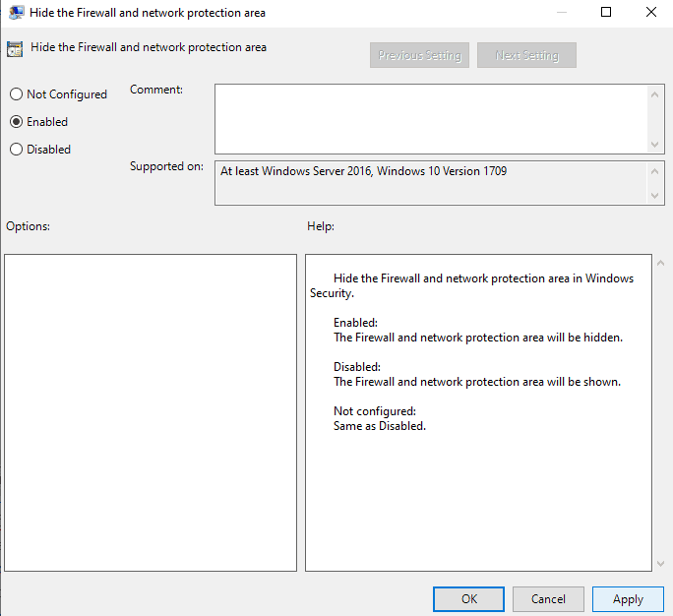673x616 pixels.
Task: Click the Next Setting button
Action: pos(526,55)
